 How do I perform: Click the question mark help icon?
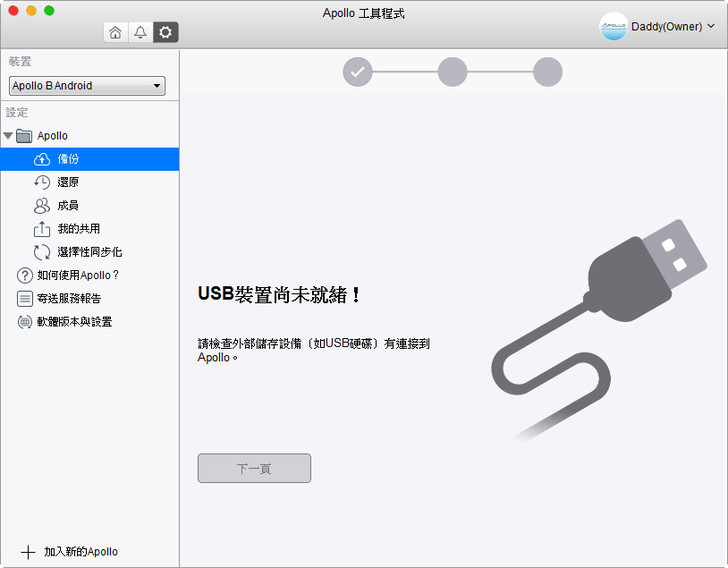[x=25, y=275]
